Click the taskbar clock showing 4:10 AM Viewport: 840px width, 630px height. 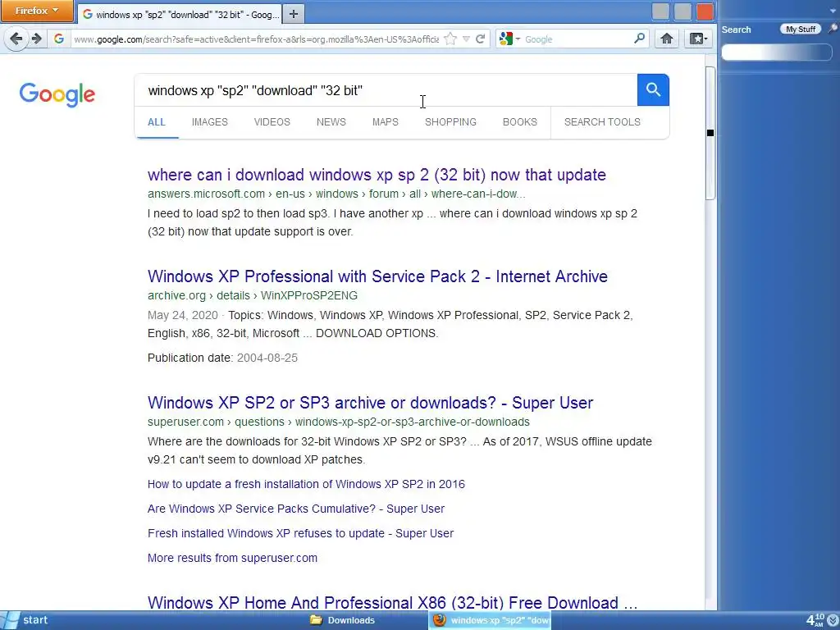tap(815, 620)
